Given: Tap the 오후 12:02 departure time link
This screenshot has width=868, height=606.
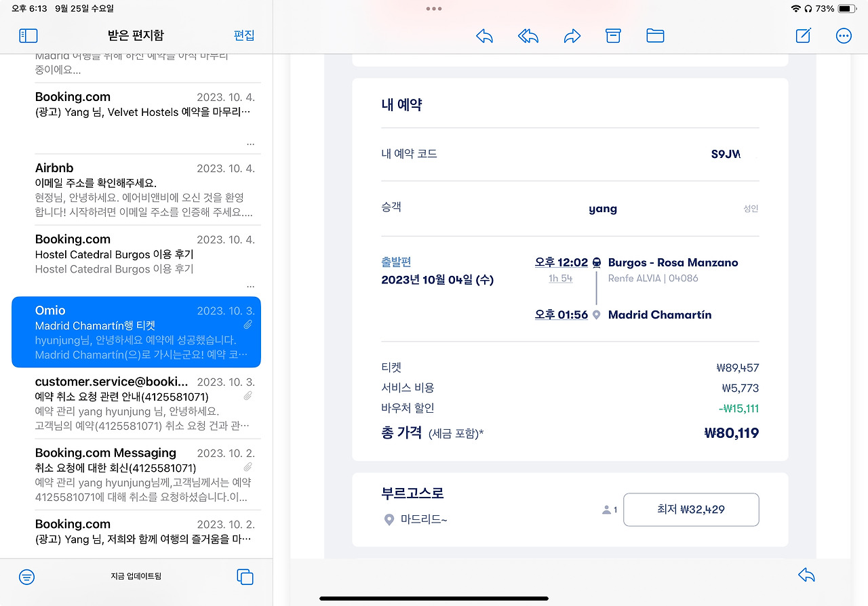Looking at the screenshot, I should click(561, 262).
